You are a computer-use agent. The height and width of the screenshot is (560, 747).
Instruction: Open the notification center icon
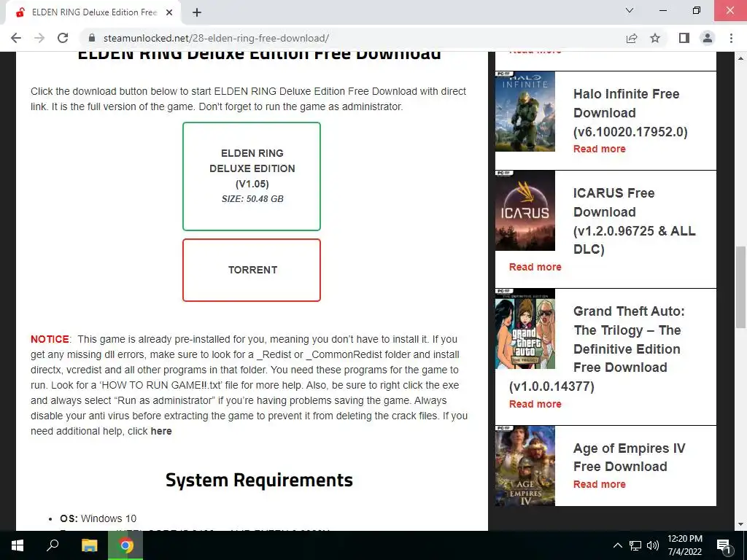(724, 545)
